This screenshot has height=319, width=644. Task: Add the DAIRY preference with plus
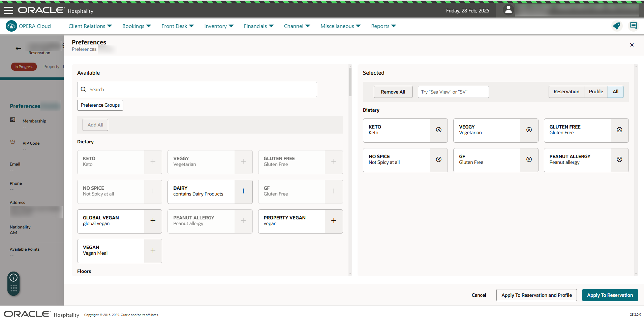(243, 191)
